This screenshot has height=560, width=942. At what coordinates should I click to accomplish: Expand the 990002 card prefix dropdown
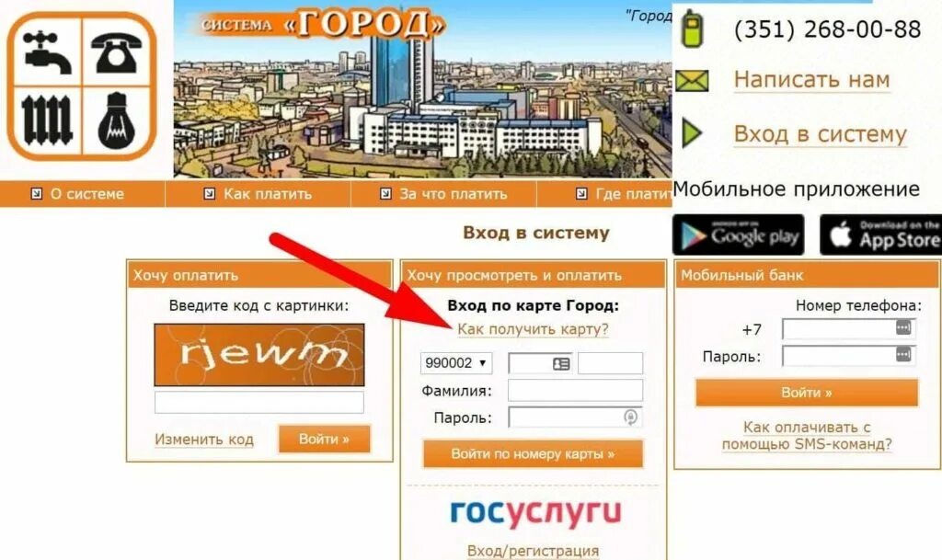click(456, 363)
